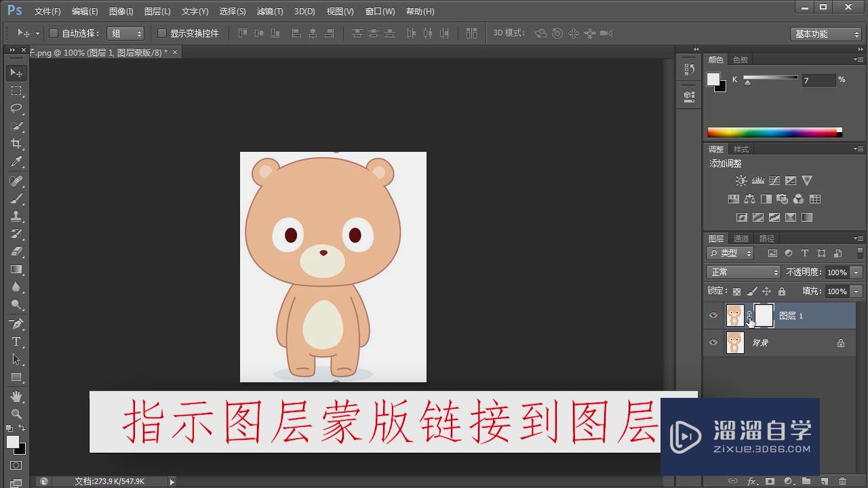Image resolution: width=868 pixels, height=488 pixels.
Task: Open the 正常 blend mode dropdown
Action: coord(743,272)
